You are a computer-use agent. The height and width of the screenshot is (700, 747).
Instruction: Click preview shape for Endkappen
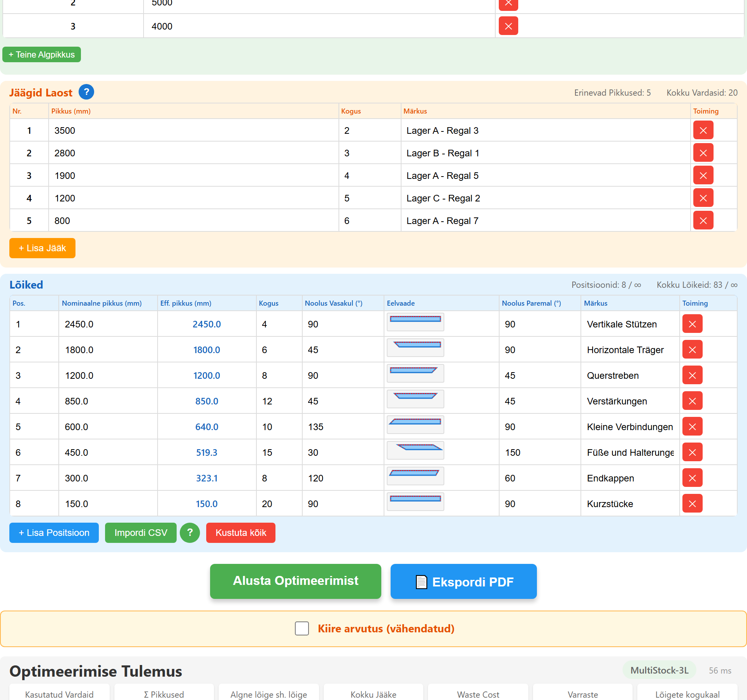415,476
